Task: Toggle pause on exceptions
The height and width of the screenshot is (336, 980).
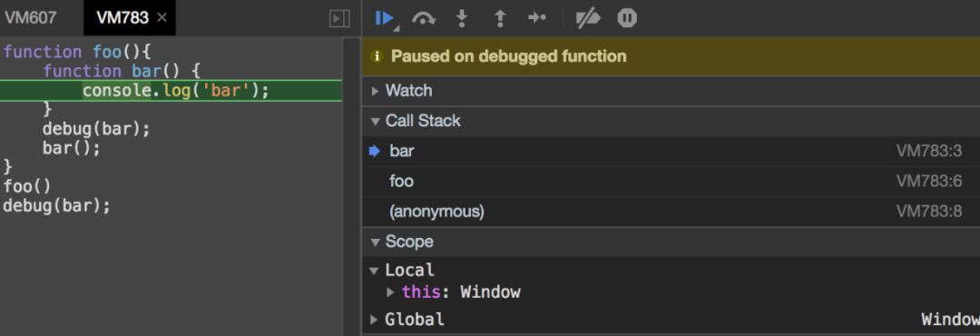Action: point(627,18)
